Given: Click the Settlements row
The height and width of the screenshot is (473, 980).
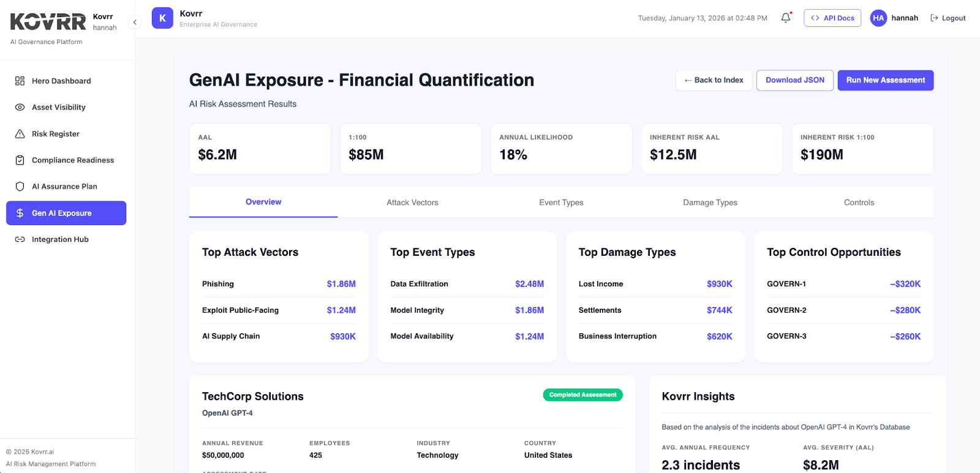Looking at the screenshot, I should pyautogui.click(x=655, y=310).
